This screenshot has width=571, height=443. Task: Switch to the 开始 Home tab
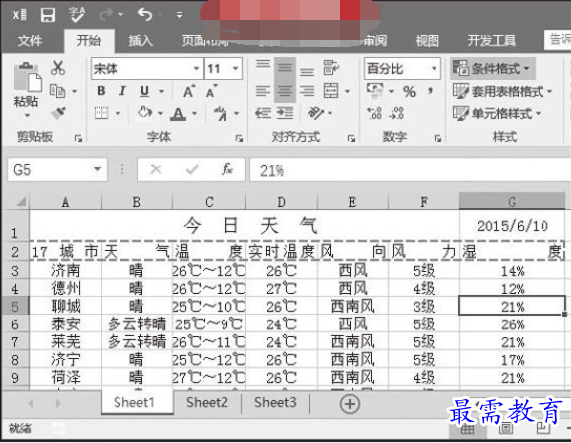(89, 40)
